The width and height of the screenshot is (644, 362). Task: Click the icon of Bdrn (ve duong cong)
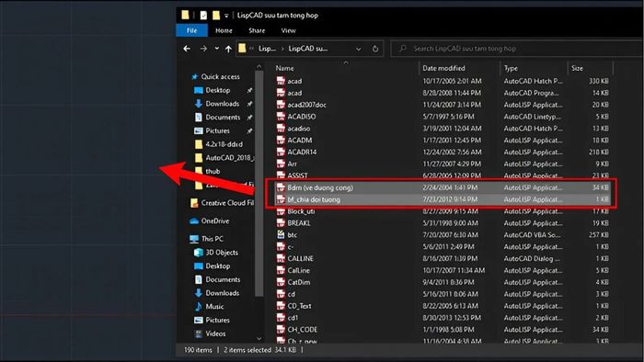tap(281, 187)
